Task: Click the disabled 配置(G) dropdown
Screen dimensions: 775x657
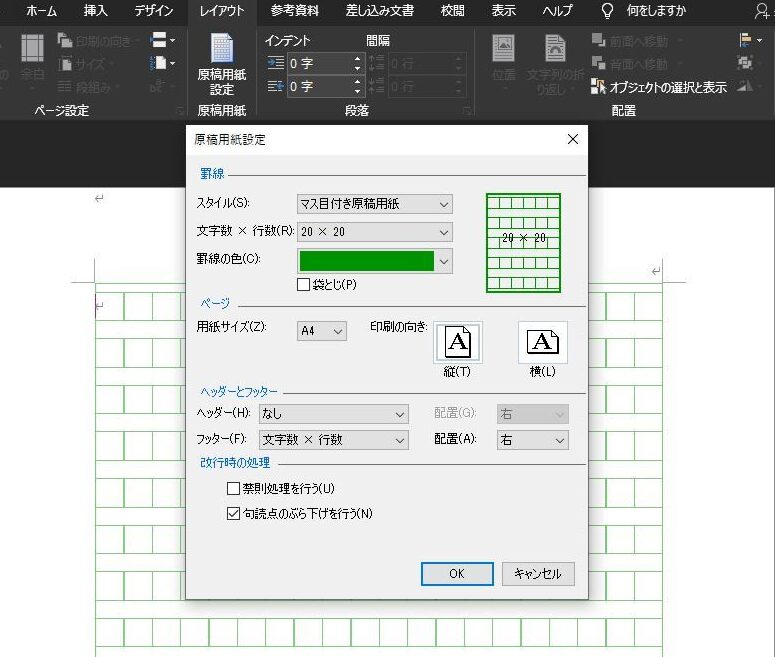Action: (x=533, y=414)
